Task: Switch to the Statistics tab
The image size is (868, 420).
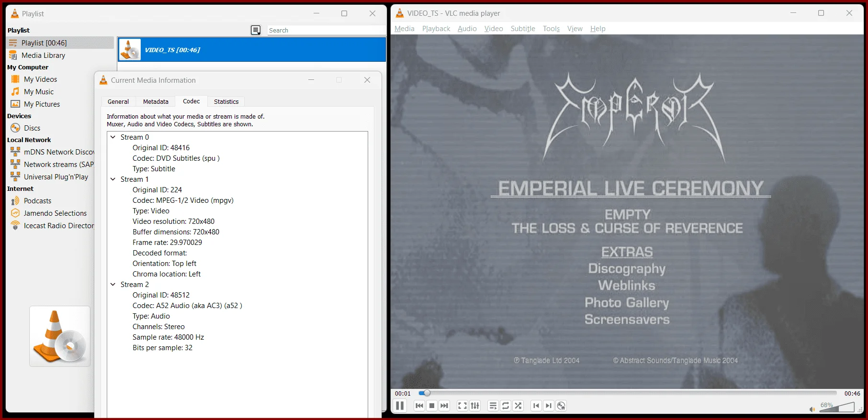Action: click(x=226, y=101)
